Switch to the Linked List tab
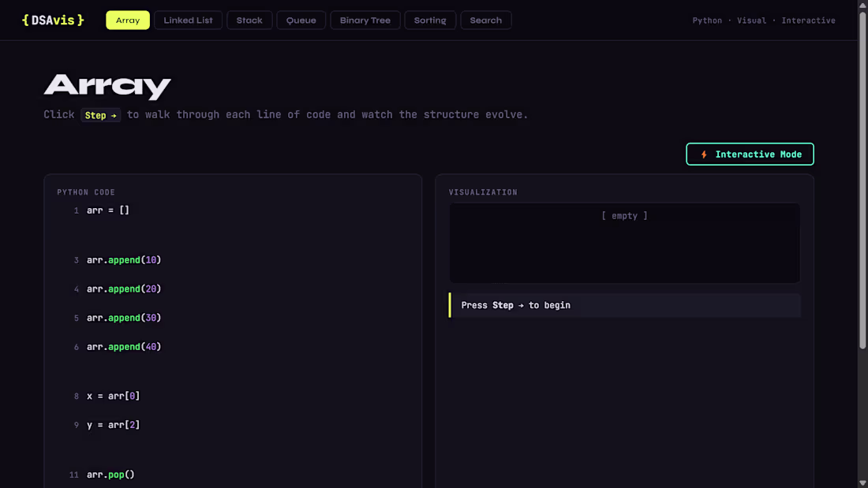The image size is (868, 488). click(188, 20)
